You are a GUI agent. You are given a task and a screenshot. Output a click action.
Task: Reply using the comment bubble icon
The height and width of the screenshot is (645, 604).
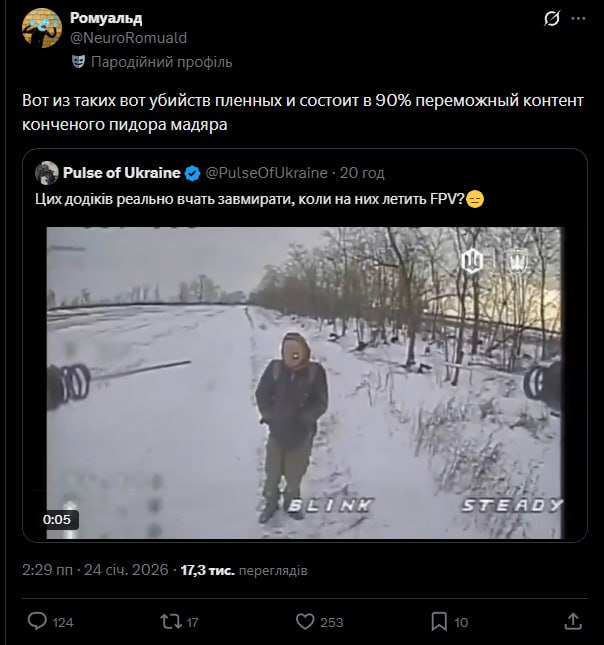point(38,621)
